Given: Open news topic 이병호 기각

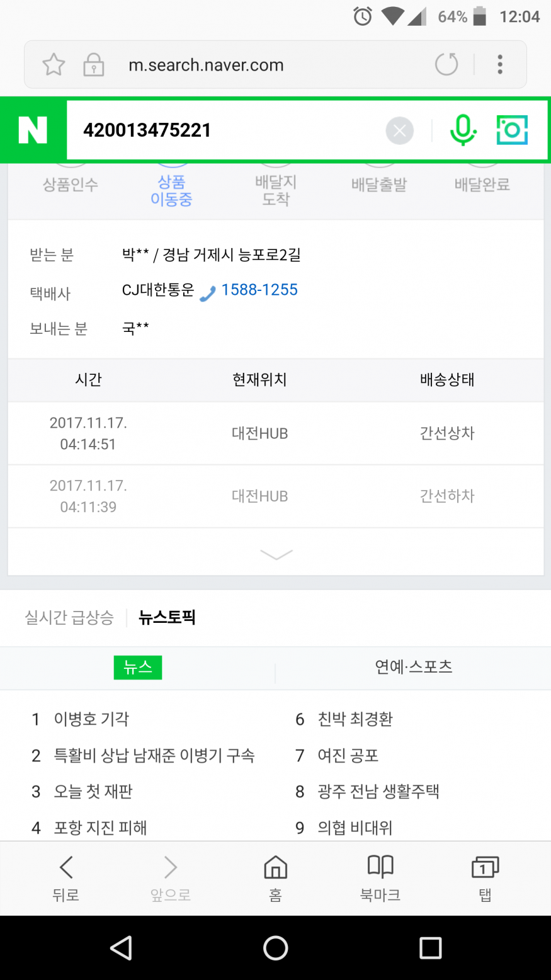Looking at the screenshot, I should (91, 719).
